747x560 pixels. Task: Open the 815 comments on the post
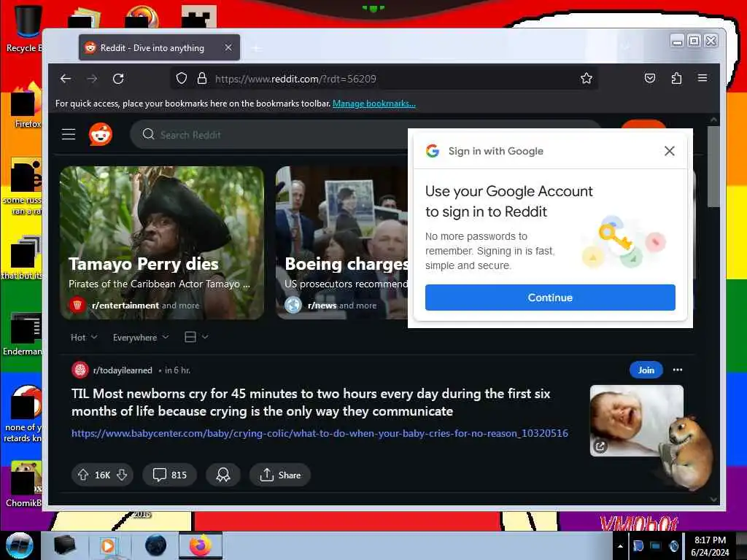(169, 475)
